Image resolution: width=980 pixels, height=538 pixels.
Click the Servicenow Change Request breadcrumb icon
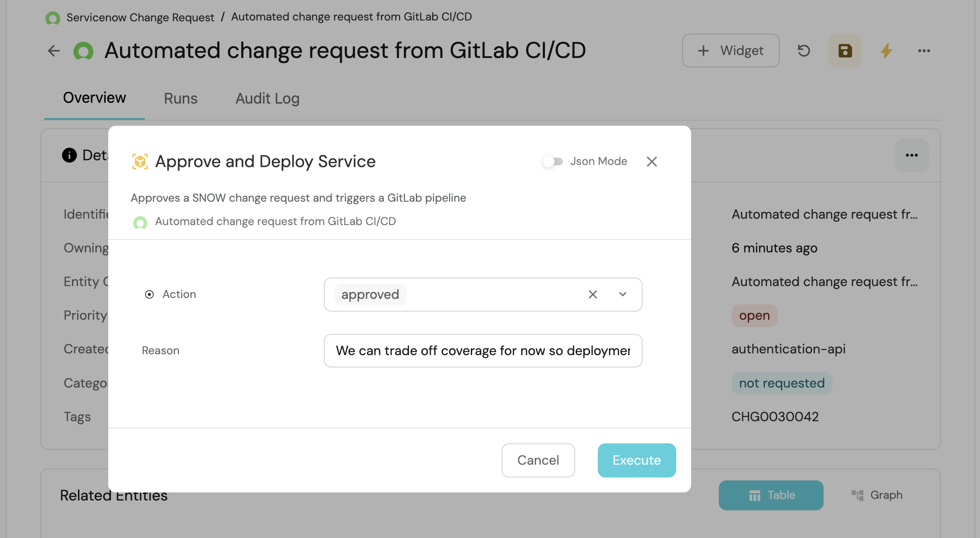click(x=53, y=18)
